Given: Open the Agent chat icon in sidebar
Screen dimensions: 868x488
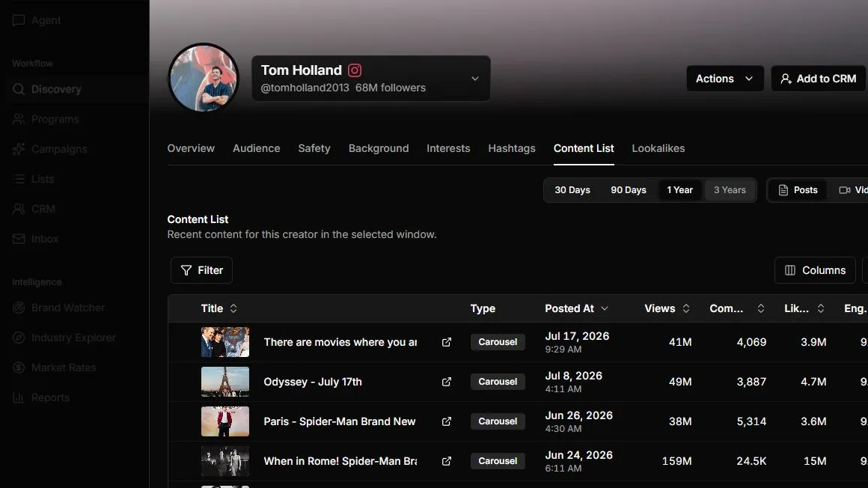Looking at the screenshot, I should [19, 20].
